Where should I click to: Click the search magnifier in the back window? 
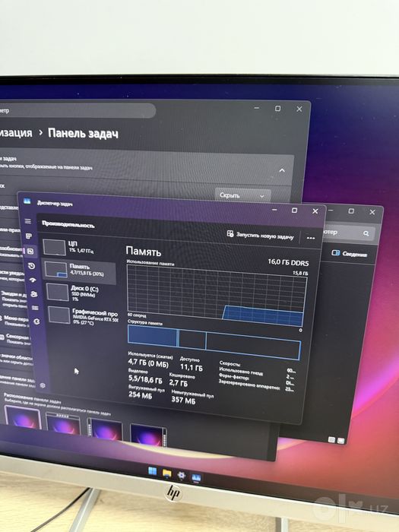[x=366, y=233]
